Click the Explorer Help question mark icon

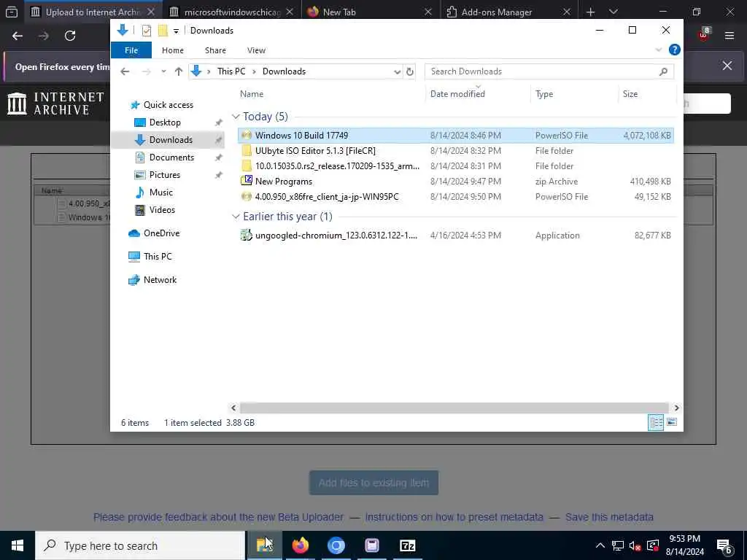(x=674, y=50)
